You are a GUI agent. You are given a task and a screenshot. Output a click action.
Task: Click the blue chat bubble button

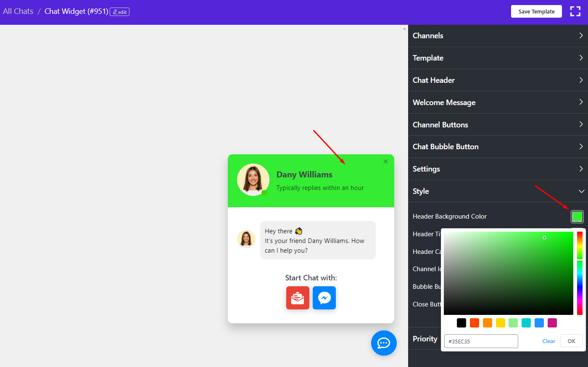[383, 343]
